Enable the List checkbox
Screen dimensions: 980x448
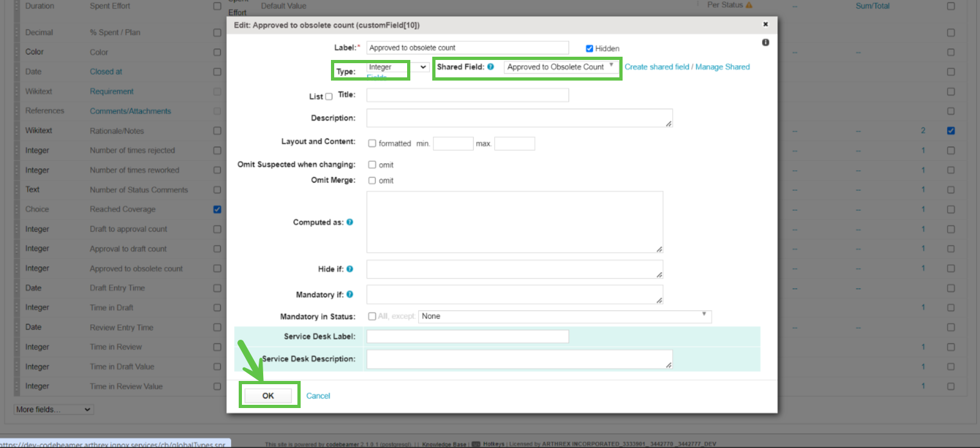[x=329, y=97]
